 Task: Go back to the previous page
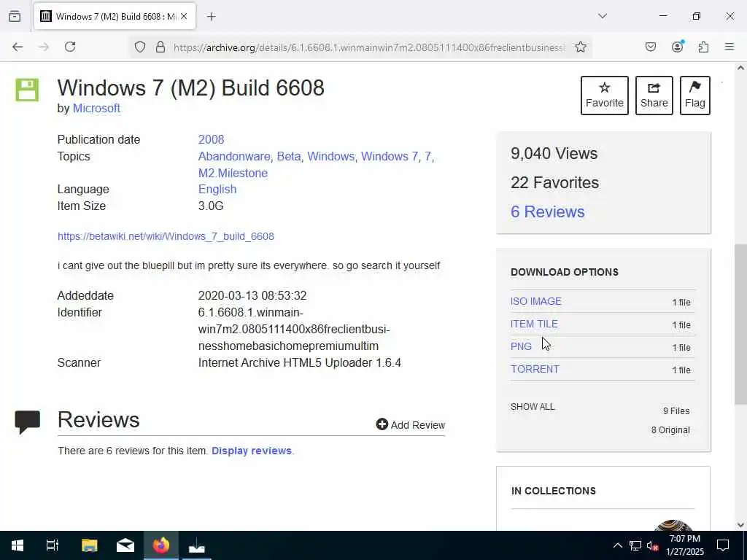18,47
